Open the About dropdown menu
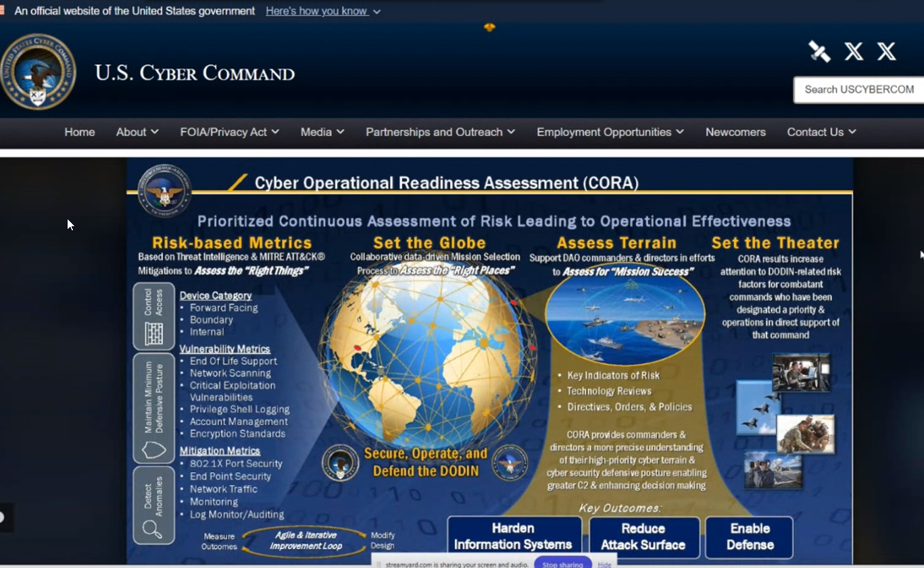The width and height of the screenshot is (924, 568). pyautogui.click(x=137, y=132)
